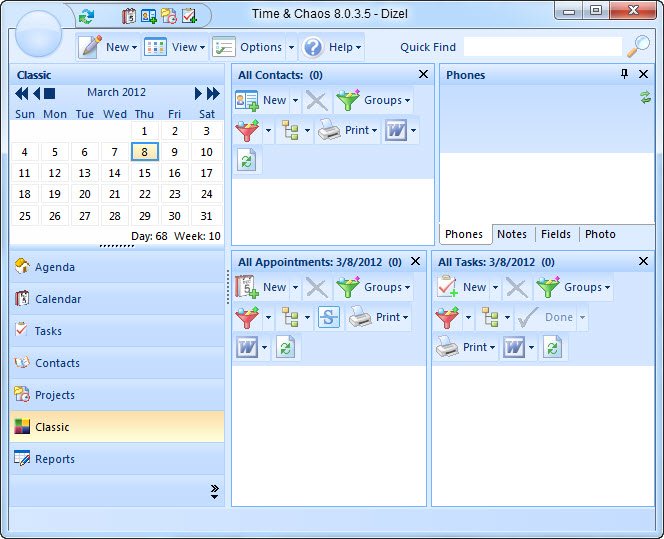
Task: Switch to the Phones tab
Action: coord(464,234)
